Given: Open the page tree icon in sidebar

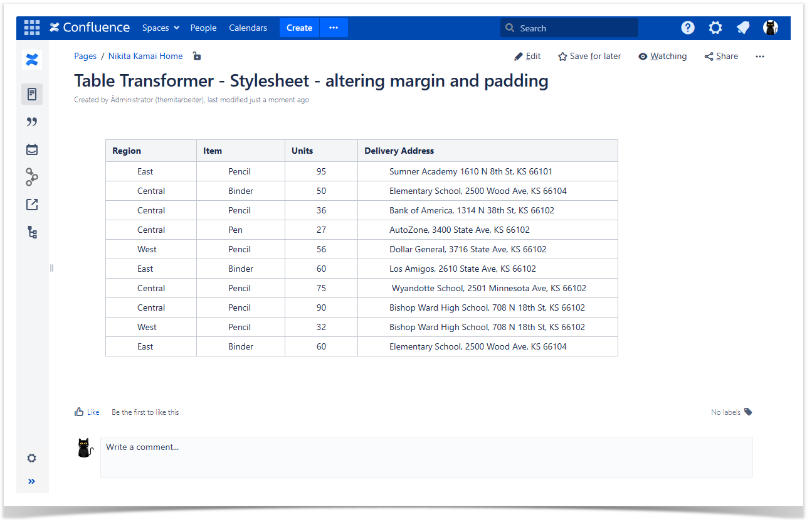Looking at the screenshot, I should click(x=32, y=233).
